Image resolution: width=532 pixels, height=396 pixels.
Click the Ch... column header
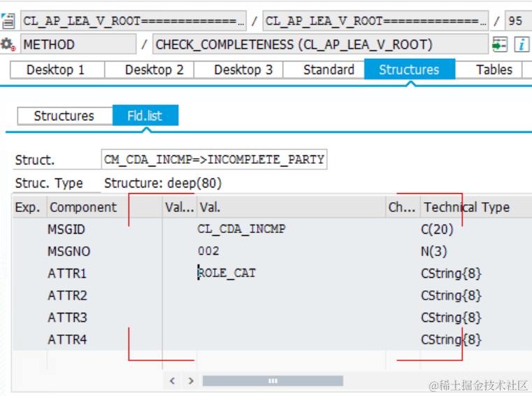pyautogui.click(x=403, y=207)
